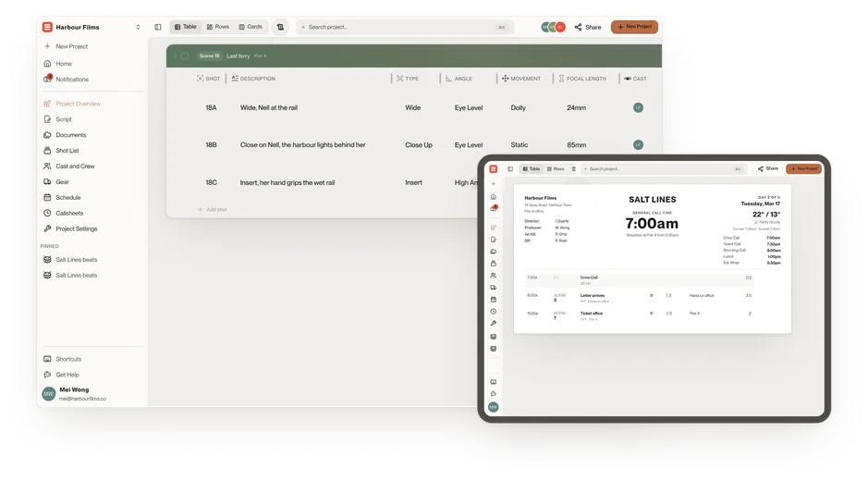The height and width of the screenshot is (481, 868).
Task: Open Shortcuts in the sidebar
Action: coord(63,359)
